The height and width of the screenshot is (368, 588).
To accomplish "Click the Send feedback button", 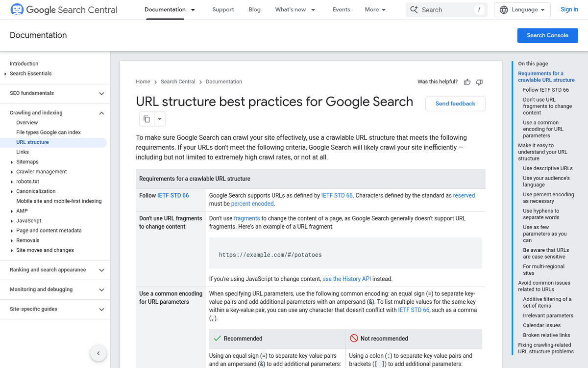I will 455,104.
